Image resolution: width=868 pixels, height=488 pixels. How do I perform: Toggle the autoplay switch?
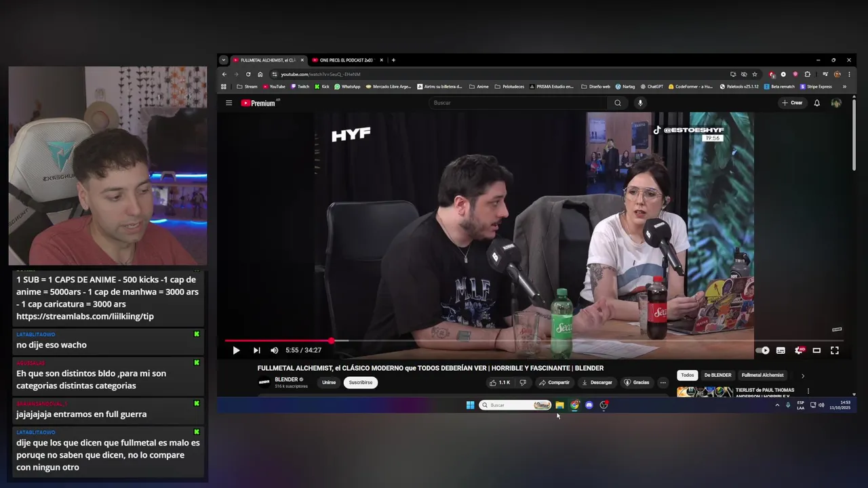pos(762,350)
